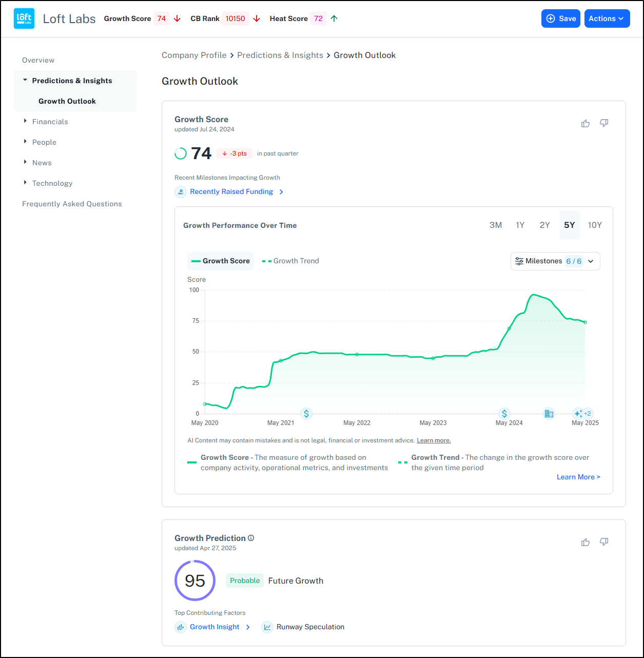Image resolution: width=644 pixels, height=658 pixels.
Task: Click the -3 pts change badge
Action: click(235, 153)
